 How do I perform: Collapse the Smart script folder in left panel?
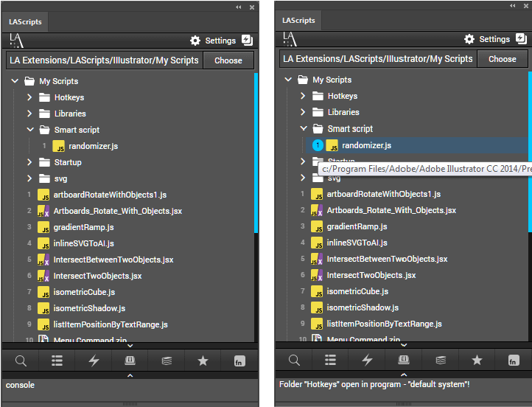tap(29, 130)
